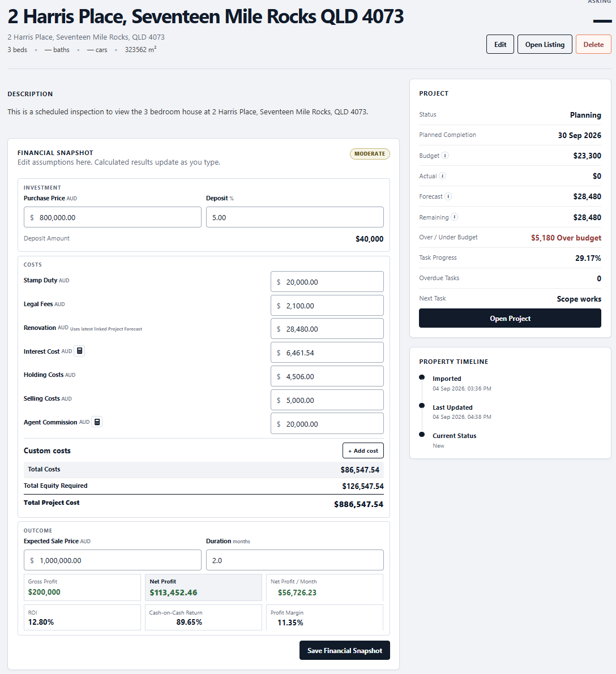Image resolution: width=616 pixels, height=674 pixels.
Task: Open the Interest Cost calculator icon
Action: pyautogui.click(x=80, y=351)
